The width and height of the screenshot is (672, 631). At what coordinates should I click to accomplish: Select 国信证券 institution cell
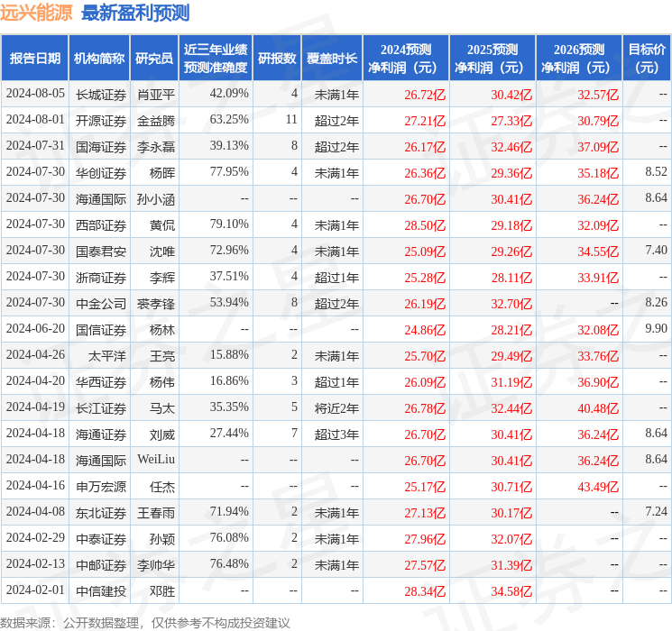click(x=101, y=330)
